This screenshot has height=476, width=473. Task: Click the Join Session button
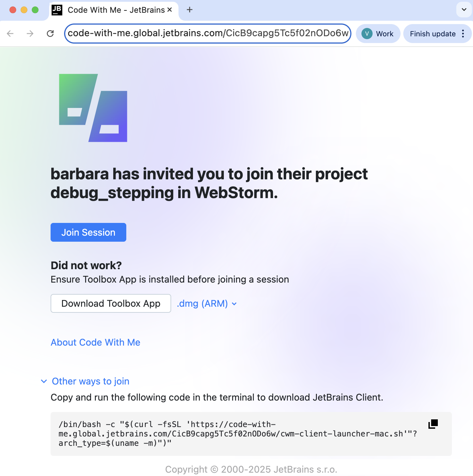pos(88,232)
